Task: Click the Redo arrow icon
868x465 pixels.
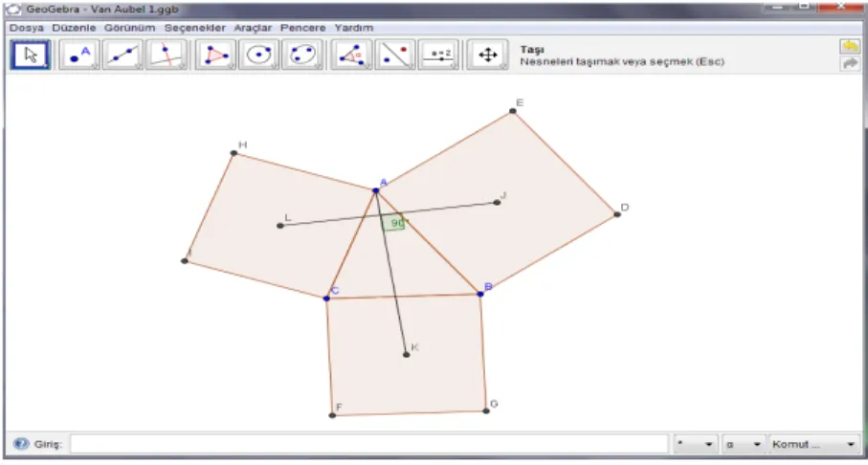Action: pos(849,63)
